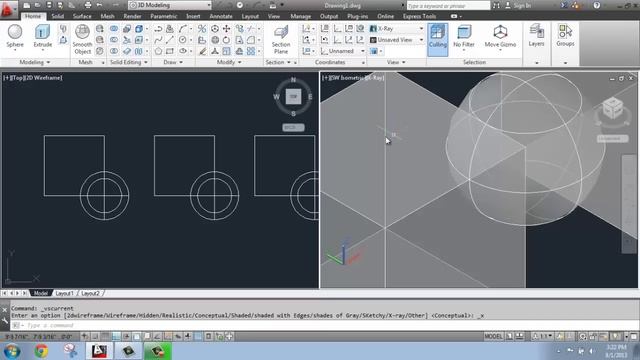This screenshot has height=360, width=640.
Task: Choose the solid Subtract tool
Action: tap(113, 40)
